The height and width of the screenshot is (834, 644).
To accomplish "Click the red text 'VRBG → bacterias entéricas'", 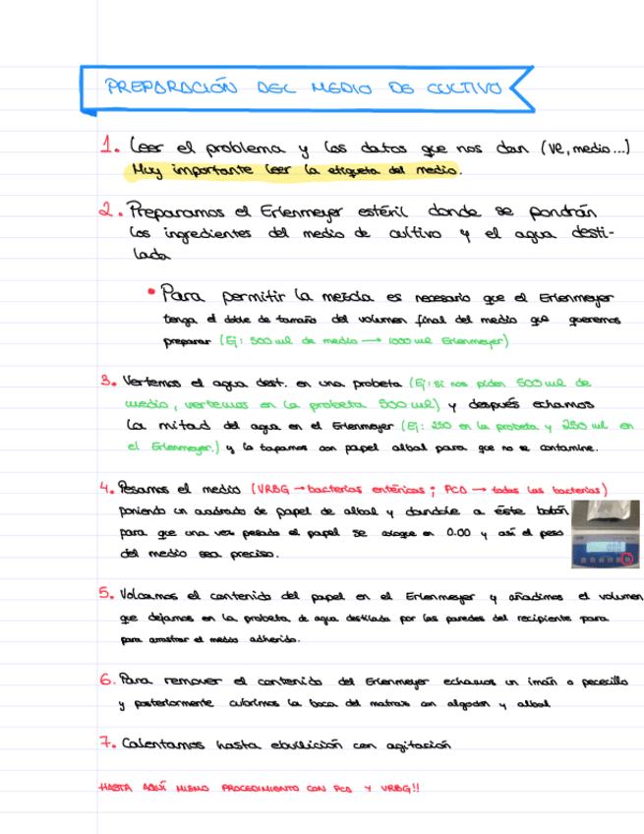I will tap(341, 490).
